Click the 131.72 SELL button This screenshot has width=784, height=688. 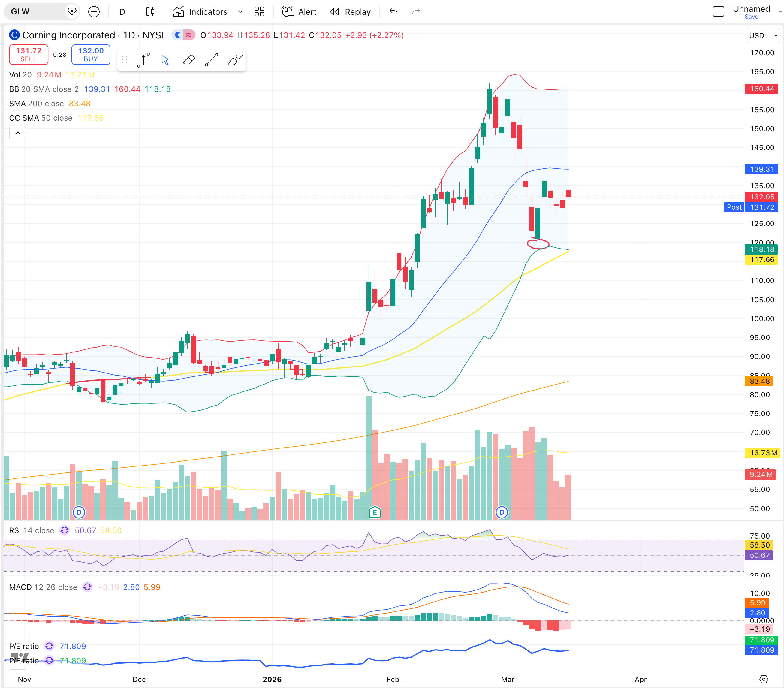(29, 54)
